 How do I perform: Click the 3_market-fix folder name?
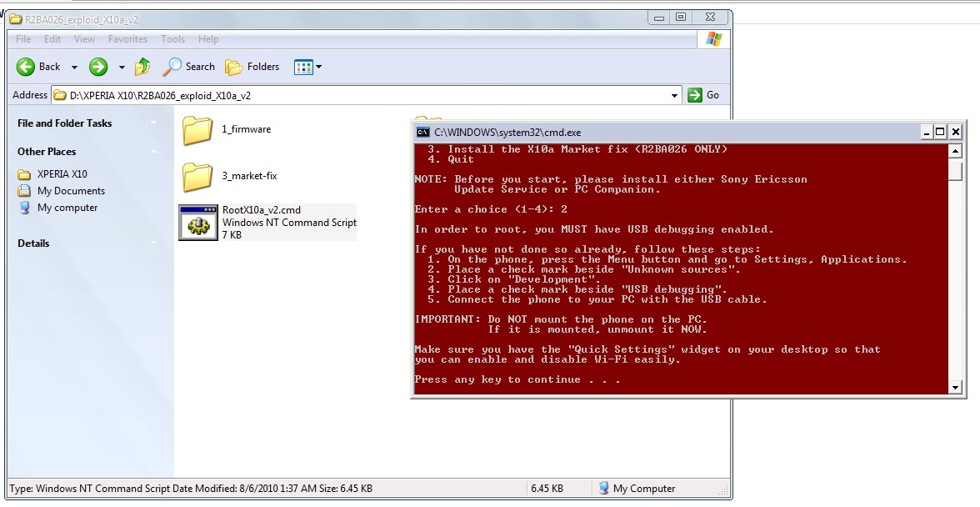tap(249, 176)
